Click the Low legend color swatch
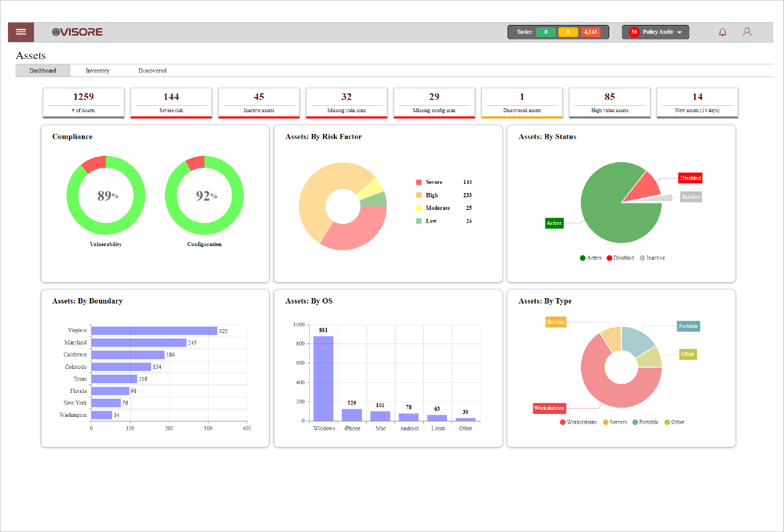784x532 pixels. coord(419,221)
